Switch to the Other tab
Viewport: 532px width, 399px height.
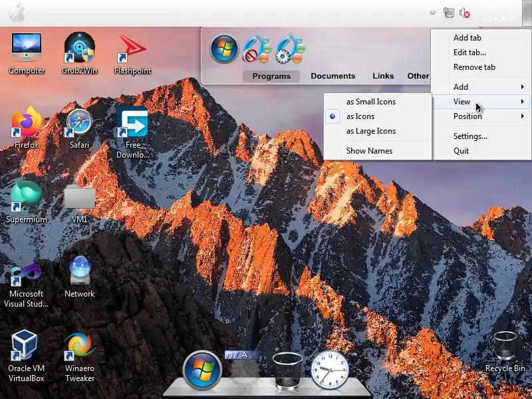click(418, 76)
